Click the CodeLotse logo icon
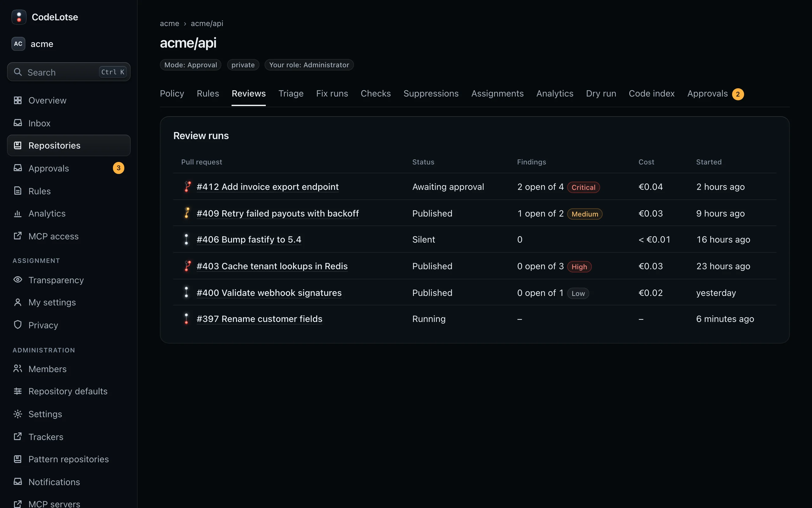This screenshot has height=508, width=812. point(19,17)
